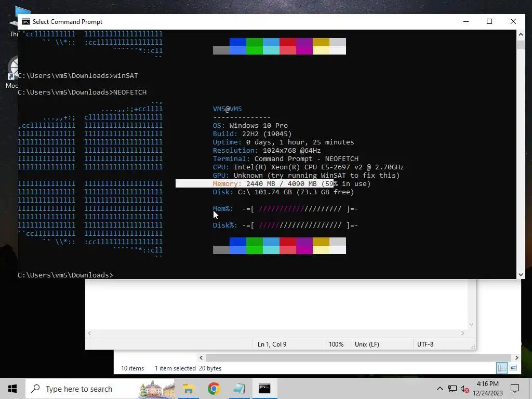Click the 'Build: 22H2 (19045)' line
Screen dimensions: 532x399
point(252,134)
